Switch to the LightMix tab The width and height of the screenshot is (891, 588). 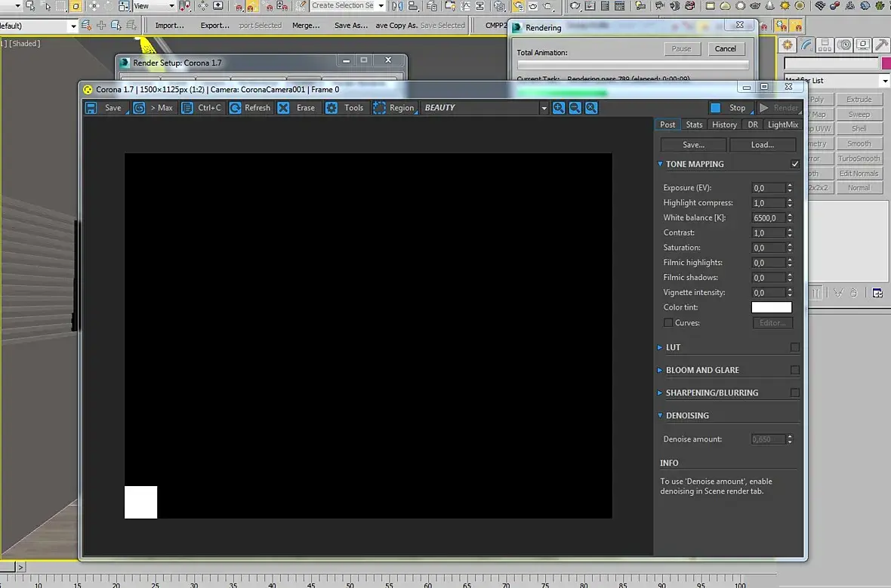tap(782, 125)
